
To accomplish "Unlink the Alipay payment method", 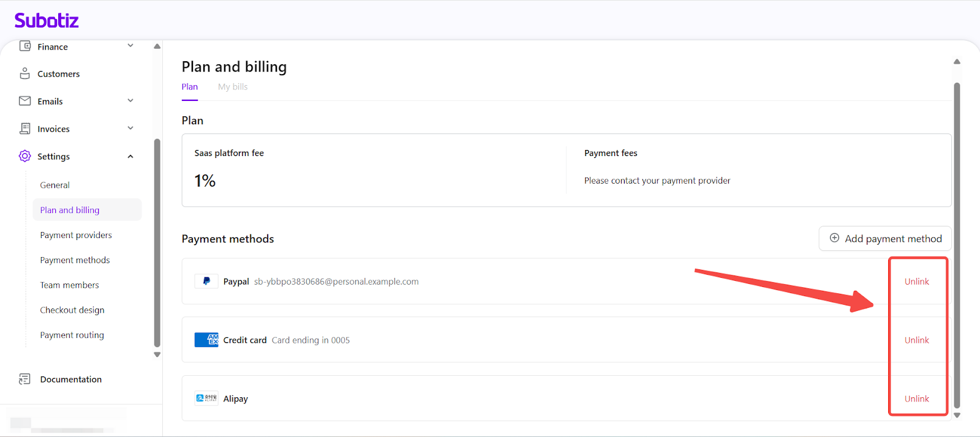I will [x=916, y=398].
